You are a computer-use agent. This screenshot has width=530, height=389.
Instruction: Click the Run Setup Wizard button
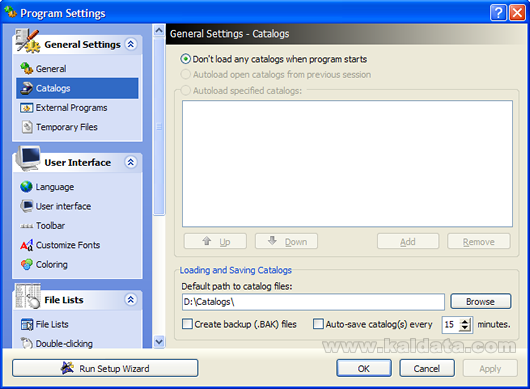105,368
